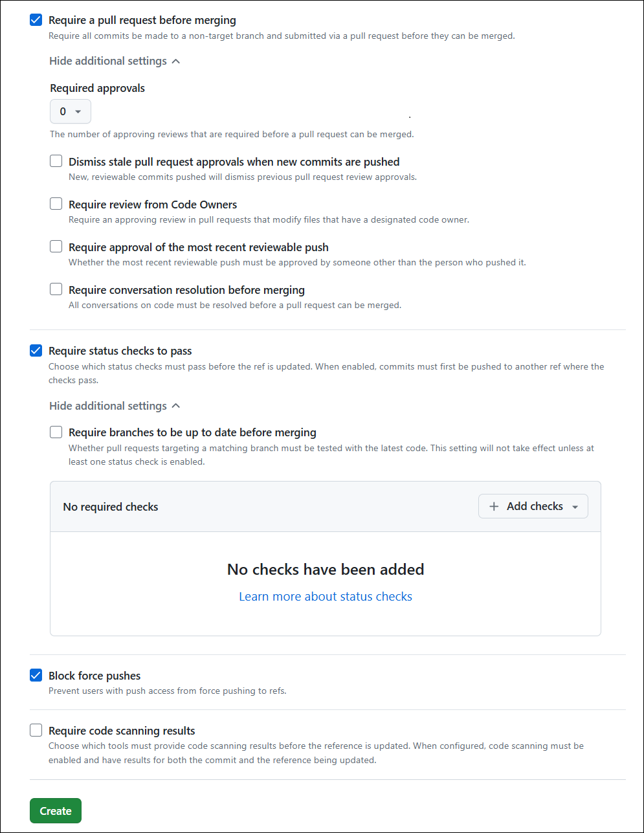The width and height of the screenshot is (644, 833).
Task: Open Learn more about status checks
Action: (326, 596)
